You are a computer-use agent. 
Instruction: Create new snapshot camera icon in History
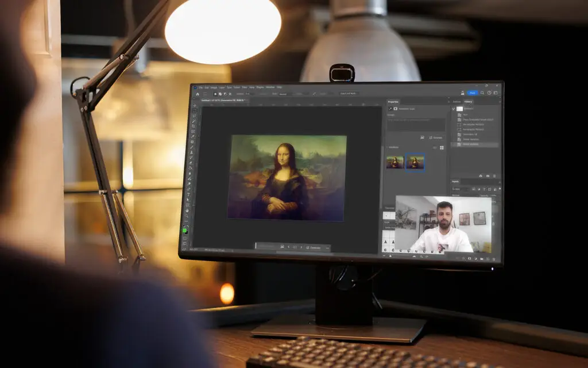(488, 176)
